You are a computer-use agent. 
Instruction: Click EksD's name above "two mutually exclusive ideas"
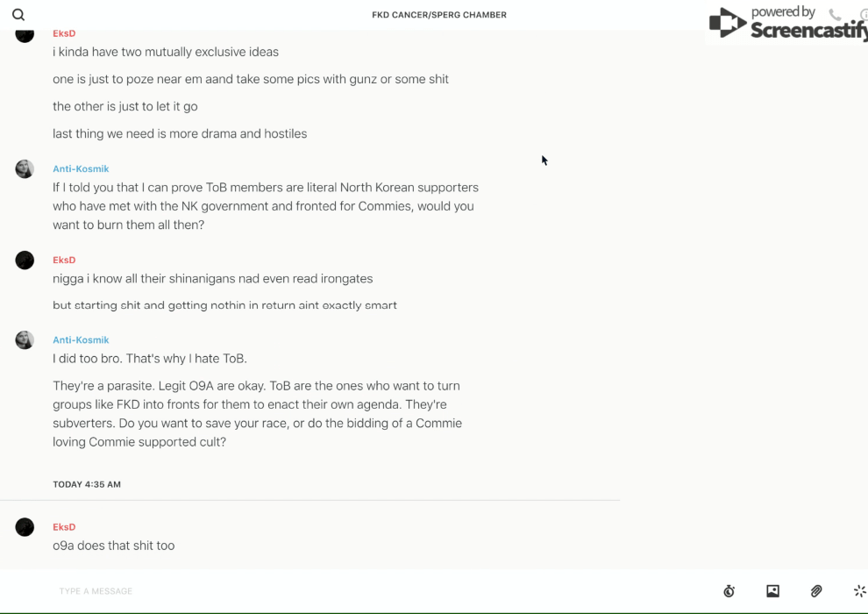click(x=64, y=33)
